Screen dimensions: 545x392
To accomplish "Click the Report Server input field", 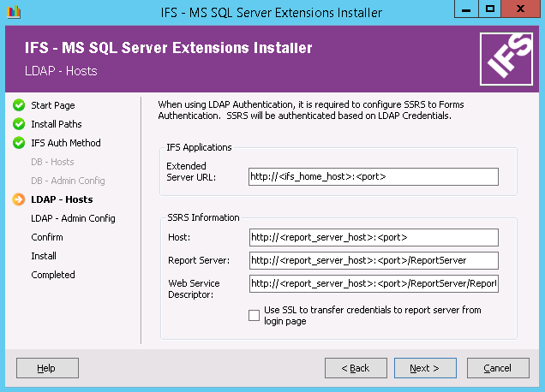I will (373, 260).
